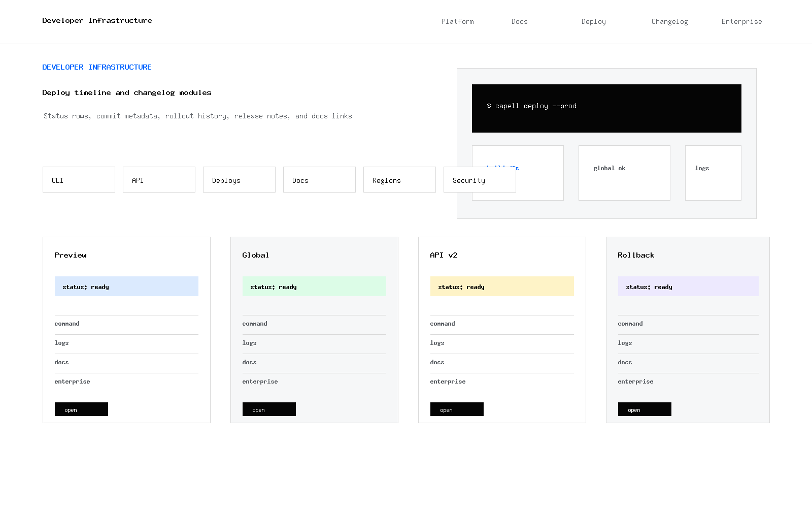Click the Global card status ready badge
812x508 pixels.
click(x=314, y=287)
